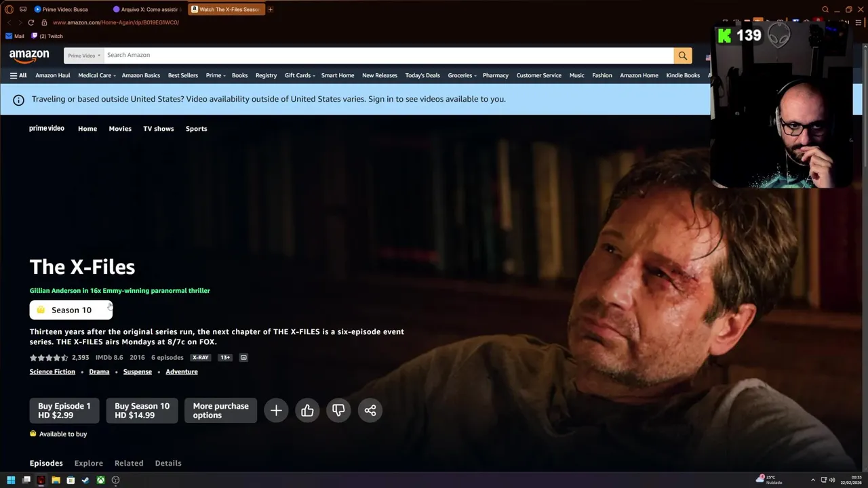This screenshot has width=868, height=488.
Task: Open Prime Video Movies menu
Action: pyautogui.click(x=120, y=129)
